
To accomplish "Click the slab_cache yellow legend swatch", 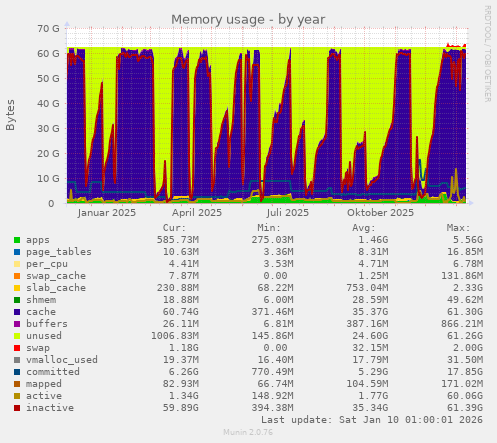I will [x=17, y=288].
